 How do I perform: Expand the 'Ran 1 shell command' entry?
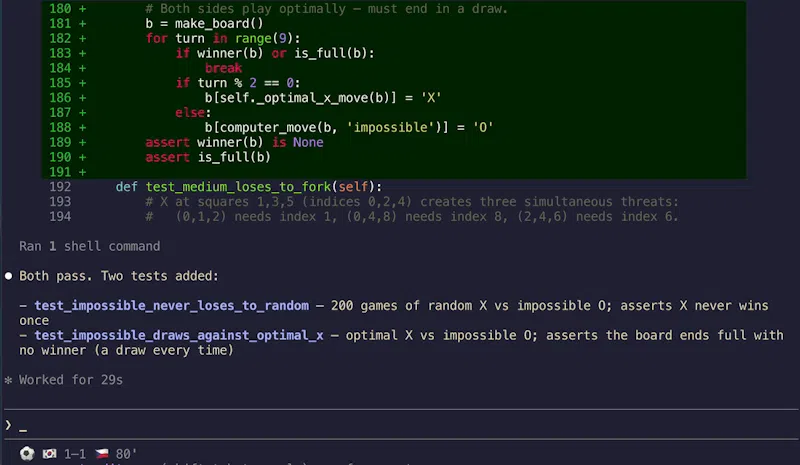90,247
